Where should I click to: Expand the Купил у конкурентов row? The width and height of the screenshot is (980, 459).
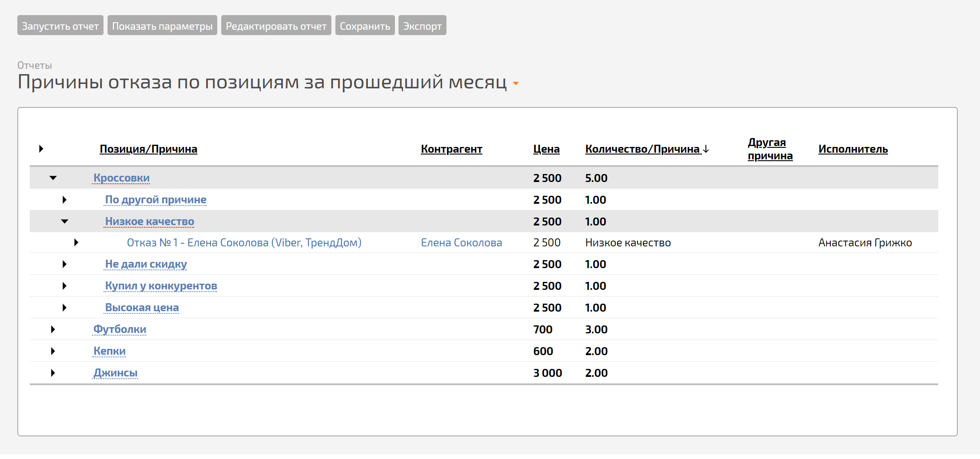coord(64,286)
